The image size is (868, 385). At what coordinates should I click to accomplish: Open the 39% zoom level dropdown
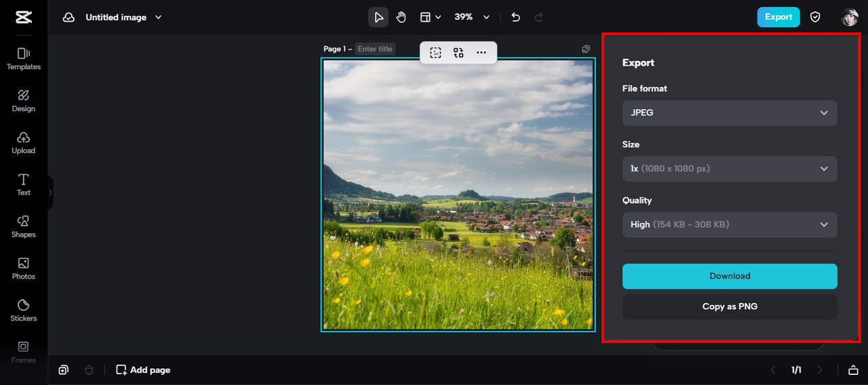471,17
